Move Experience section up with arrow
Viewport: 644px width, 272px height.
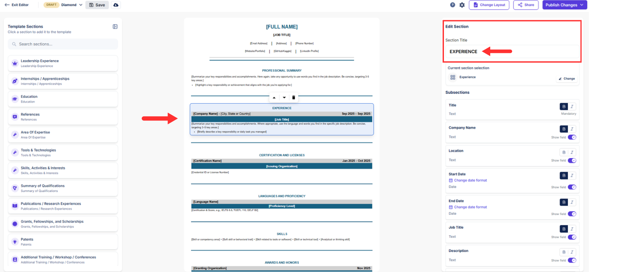pos(274,97)
